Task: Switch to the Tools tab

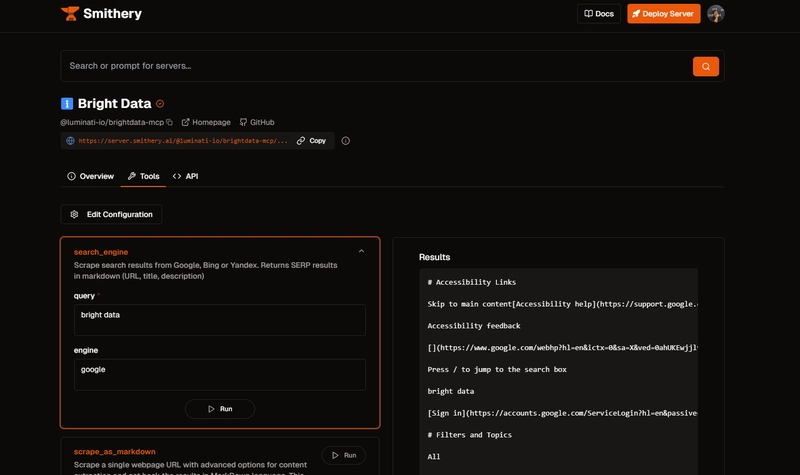Action: pos(143,176)
